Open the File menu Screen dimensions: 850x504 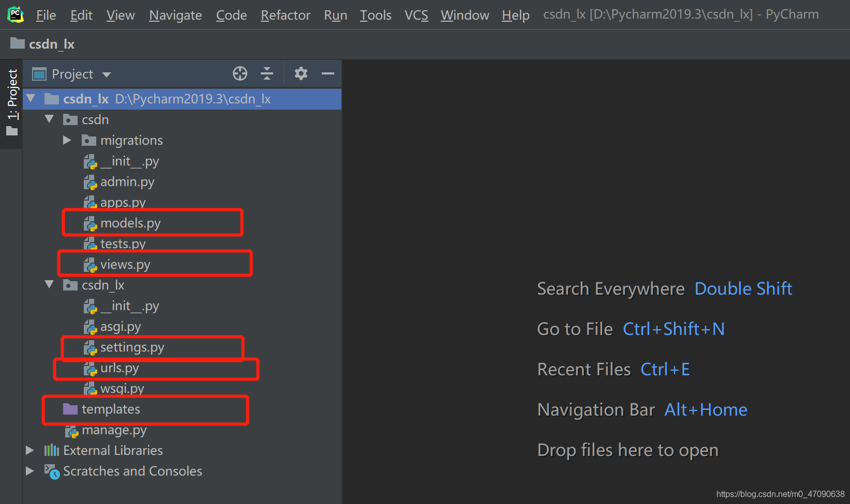click(46, 15)
